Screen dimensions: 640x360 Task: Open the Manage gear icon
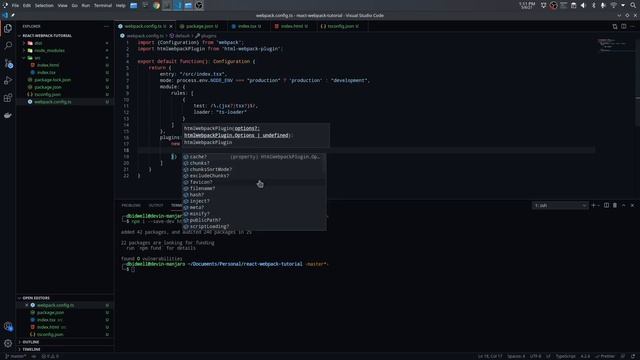[8, 344]
